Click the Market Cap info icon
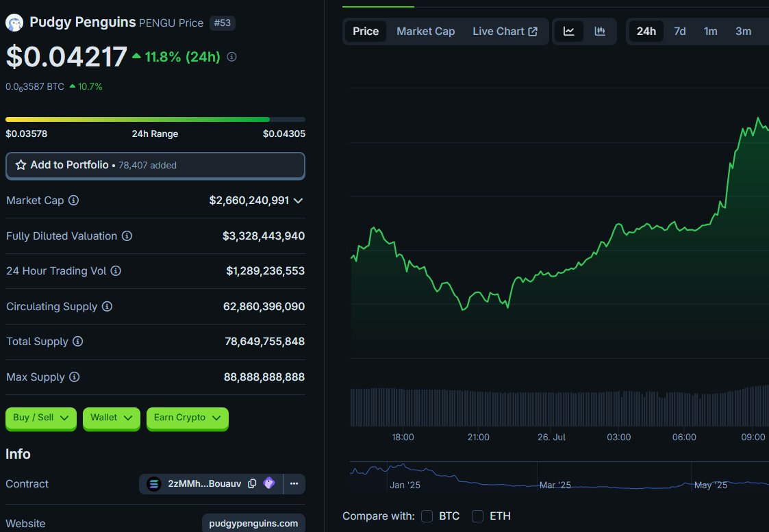 pyautogui.click(x=73, y=200)
